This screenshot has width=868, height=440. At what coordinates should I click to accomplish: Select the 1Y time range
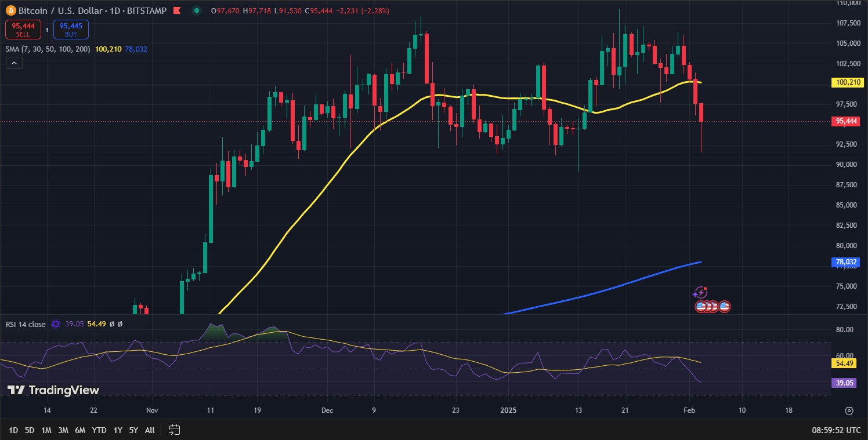(118, 430)
